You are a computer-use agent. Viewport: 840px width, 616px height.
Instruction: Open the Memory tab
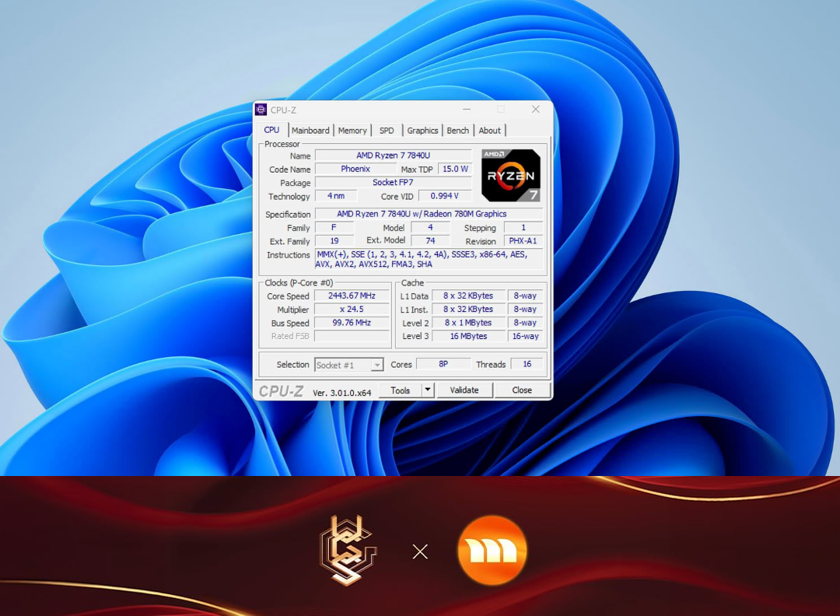[x=352, y=131]
